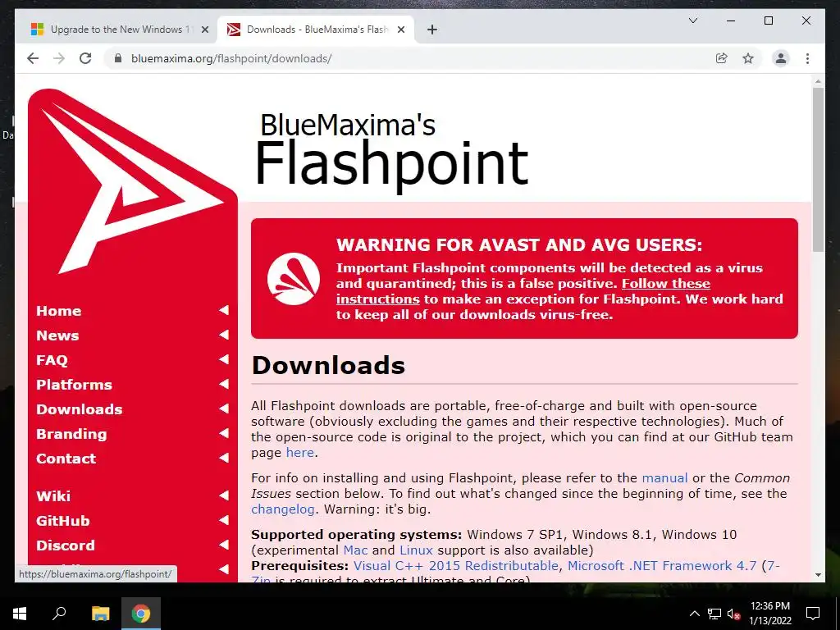The height and width of the screenshot is (630, 840).
Task: Select Platforms in the sidebar menu
Action: coord(74,385)
